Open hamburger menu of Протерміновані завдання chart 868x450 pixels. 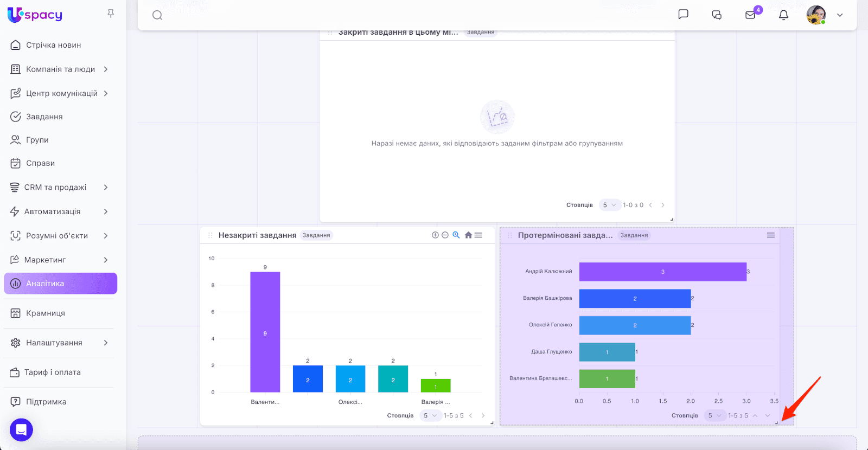click(x=770, y=235)
